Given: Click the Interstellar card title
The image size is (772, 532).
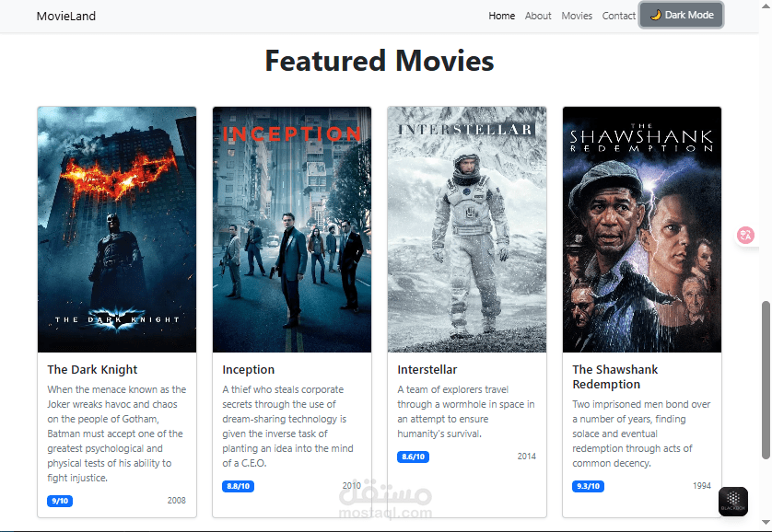Looking at the screenshot, I should 427,370.
